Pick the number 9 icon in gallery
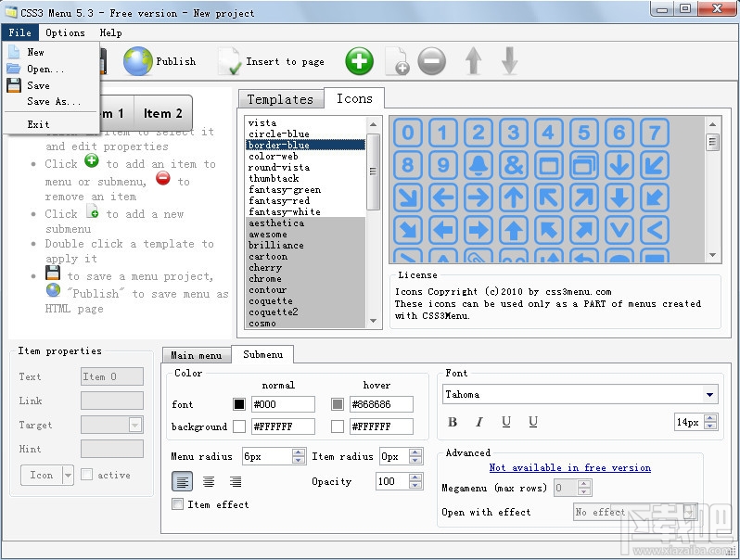Image resolution: width=740 pixels, height=560 pixels. (442, 165)
